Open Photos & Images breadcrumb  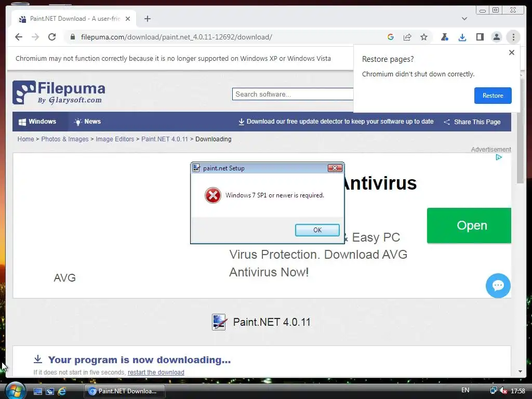point(65,139)
